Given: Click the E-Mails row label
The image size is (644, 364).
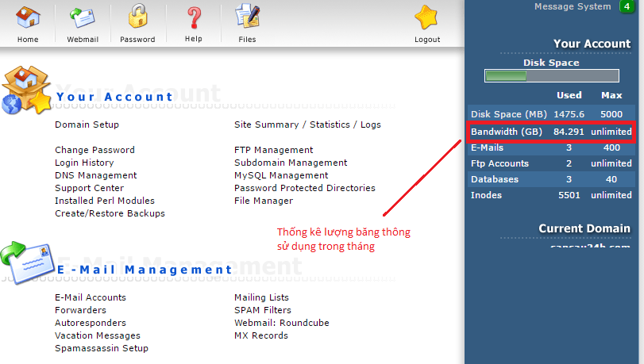Looking at the screenshot, I should pos(487,148).
